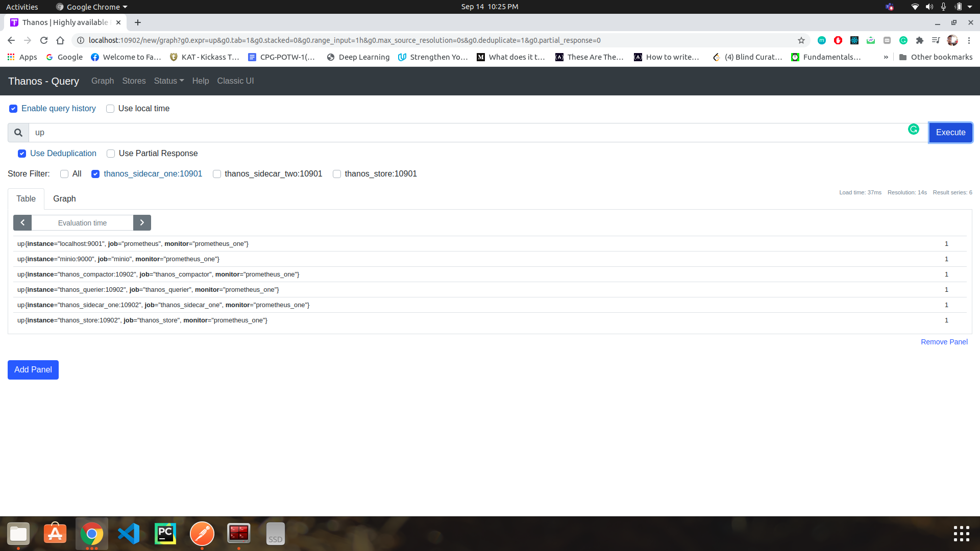The height and width of the screenshot is (551, 980).
Task: Open the Chrome extensions puzzle icon
Action: click(x=920, y=40)
